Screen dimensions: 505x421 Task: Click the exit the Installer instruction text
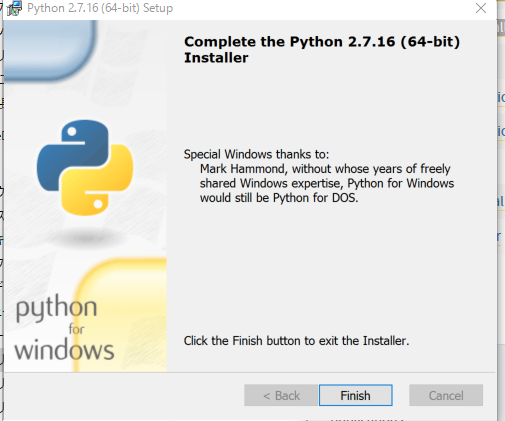coord(296,341)
